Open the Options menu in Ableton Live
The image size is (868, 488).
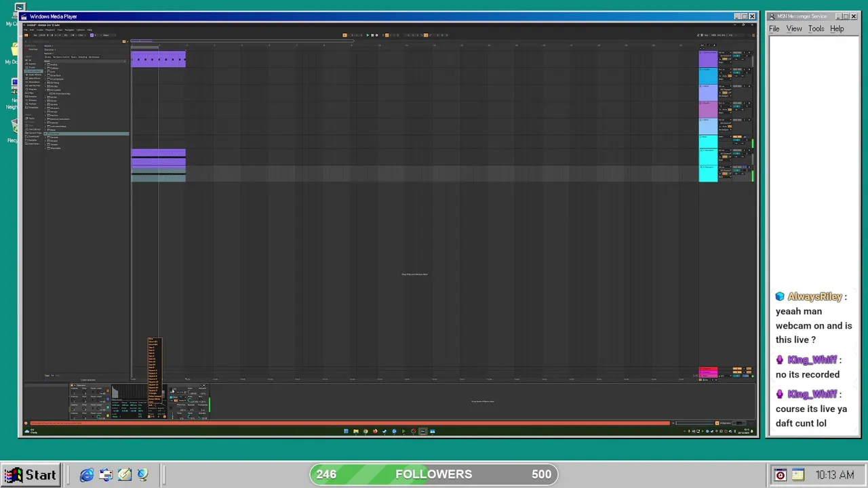[x=81, y=30]
